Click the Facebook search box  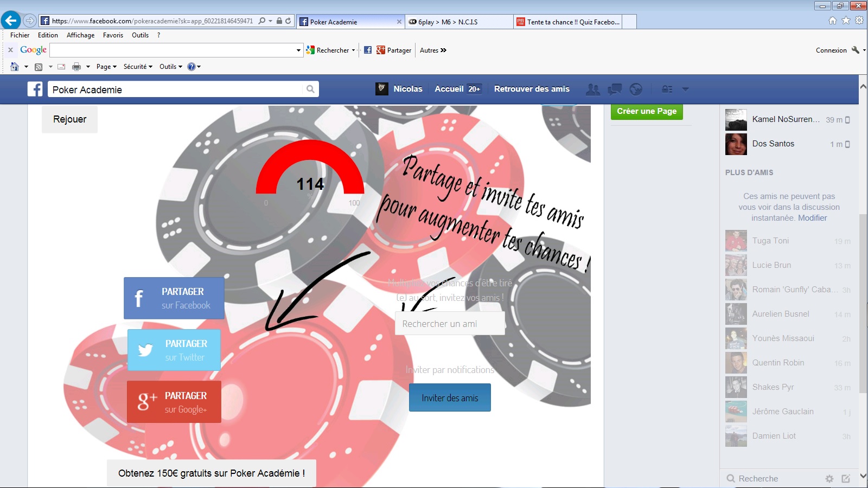pos(176,89)
